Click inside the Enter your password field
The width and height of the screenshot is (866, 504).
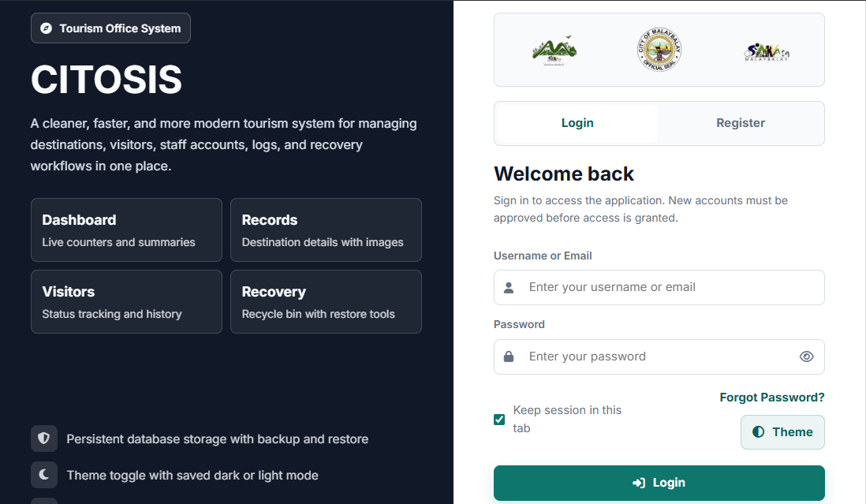(x=659, y=357)
